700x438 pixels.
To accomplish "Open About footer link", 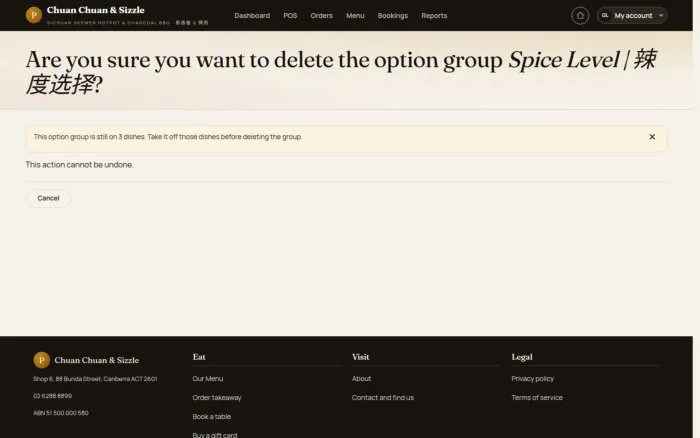I will click(x=361, y=379).
